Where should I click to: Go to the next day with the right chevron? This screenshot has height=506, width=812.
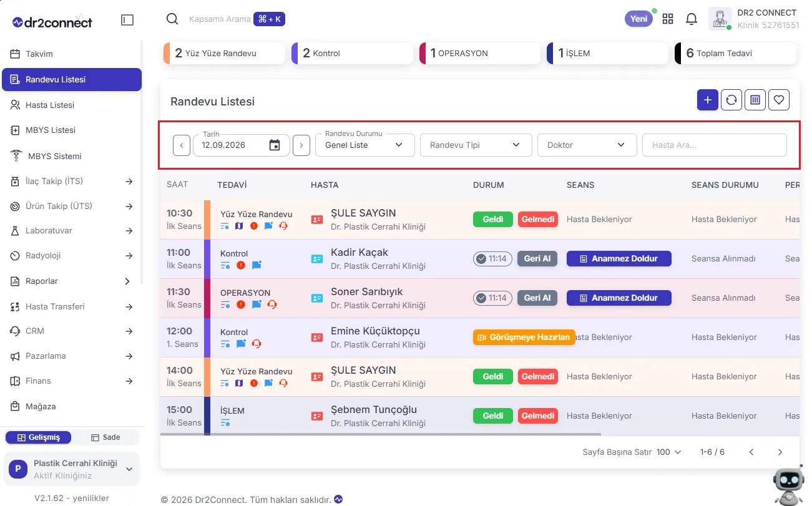pos(301,145)
